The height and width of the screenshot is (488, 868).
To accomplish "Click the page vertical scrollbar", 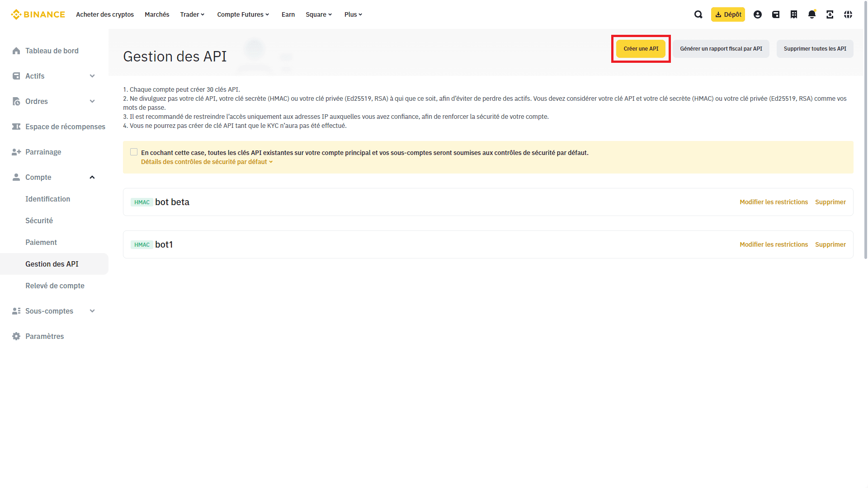I will [x=866, y=131].
